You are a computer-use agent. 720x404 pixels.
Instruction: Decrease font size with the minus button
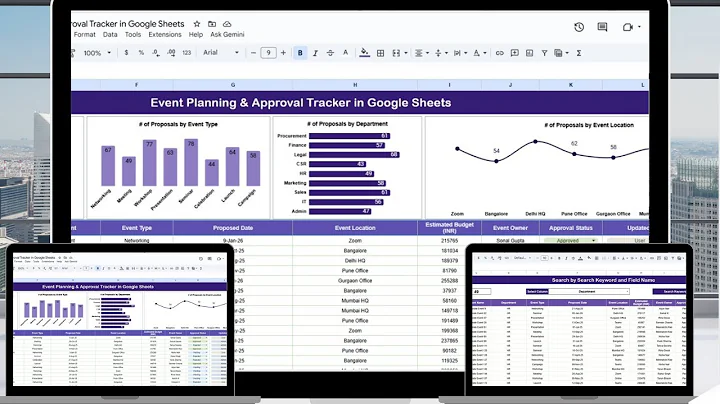[x=253, y=53]
